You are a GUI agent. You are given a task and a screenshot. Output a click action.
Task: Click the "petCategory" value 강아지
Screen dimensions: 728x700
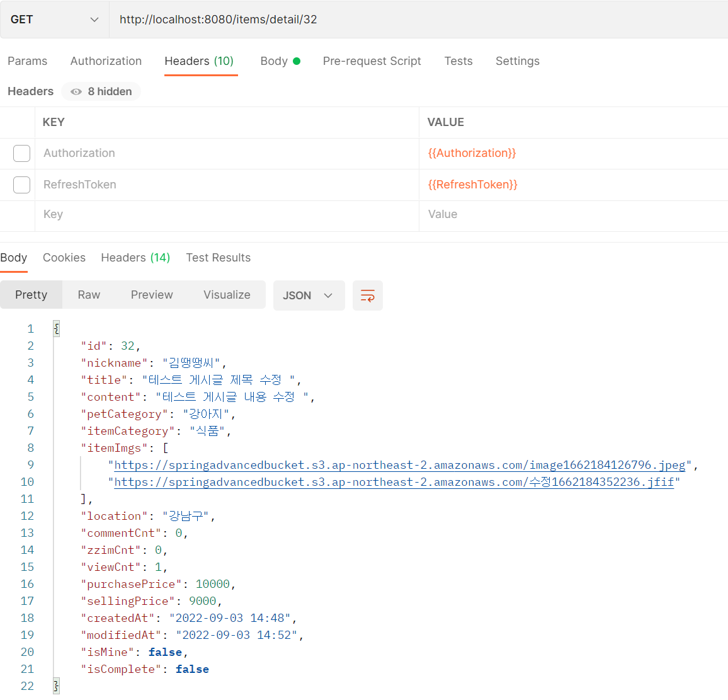pos(206,414)
